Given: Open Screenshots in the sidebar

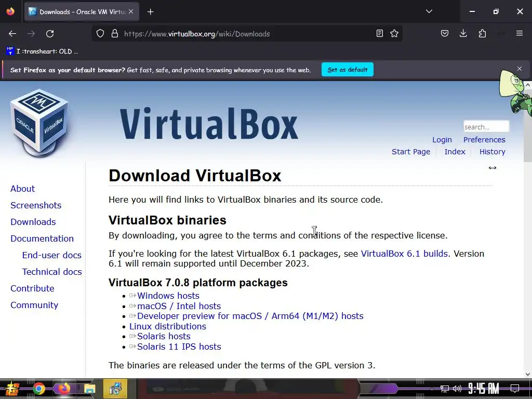Looking at the screenshot, I should [x=36, y=205].
